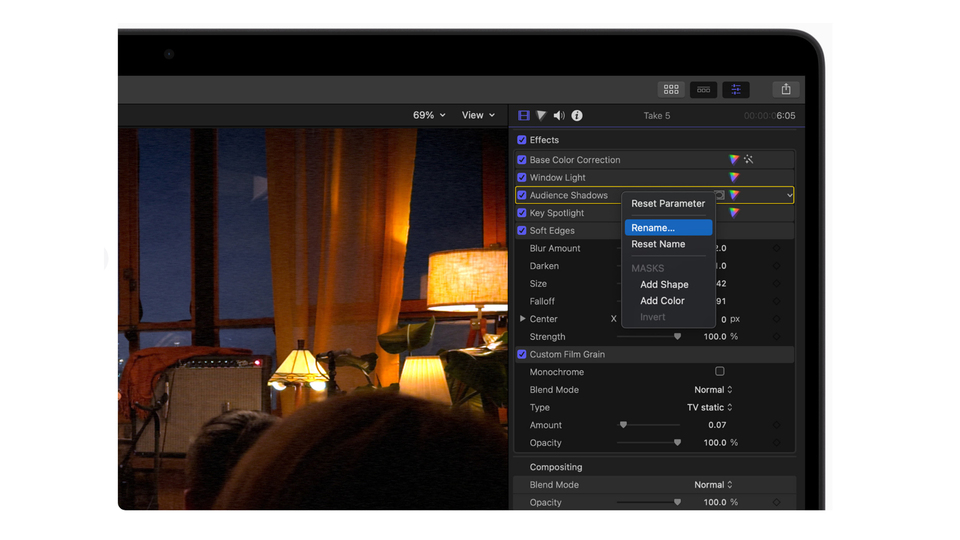Image resolution: width=960 pixels, height=540 pixels.
Task: Expand the Center parameter disclosure triangle
Action: coord(522,319)
